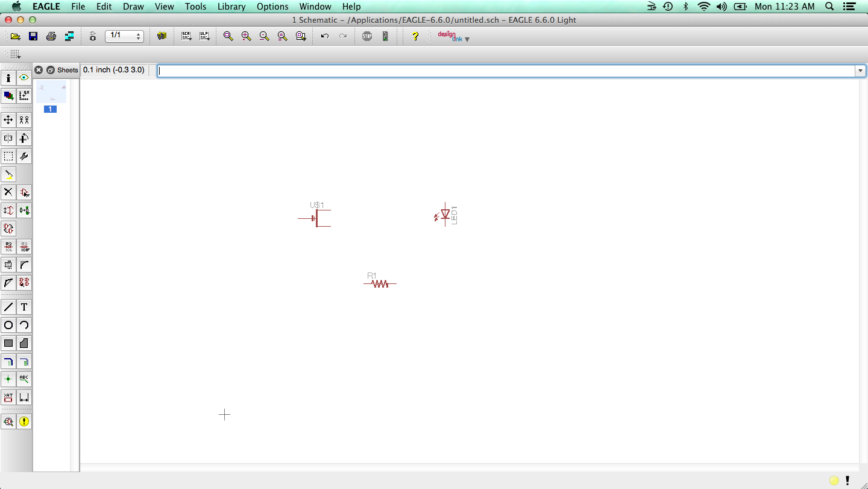Select the Paste tool
The image size is (868, 489).
tap(8, 174)
